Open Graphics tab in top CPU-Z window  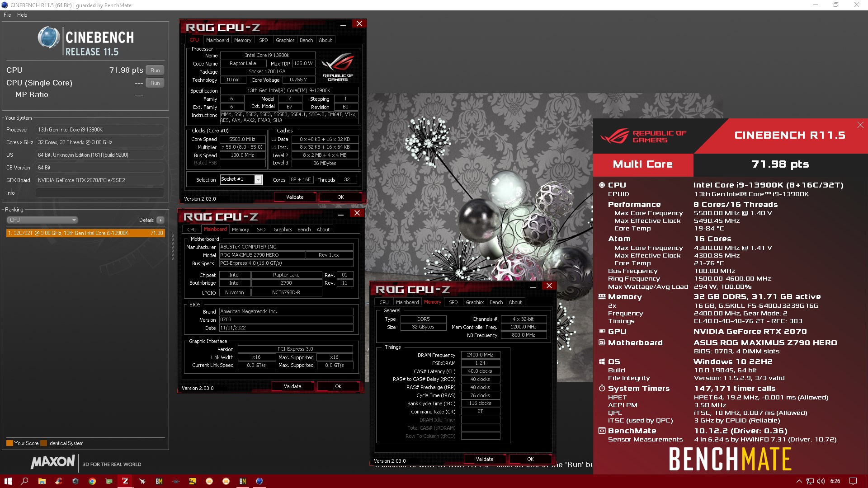tap(285, 40)
